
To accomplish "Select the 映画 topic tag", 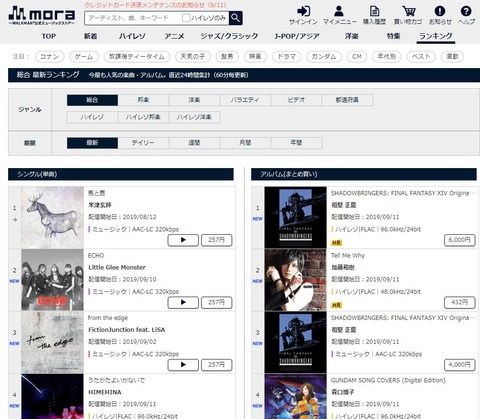I will (x=255, y=56).
